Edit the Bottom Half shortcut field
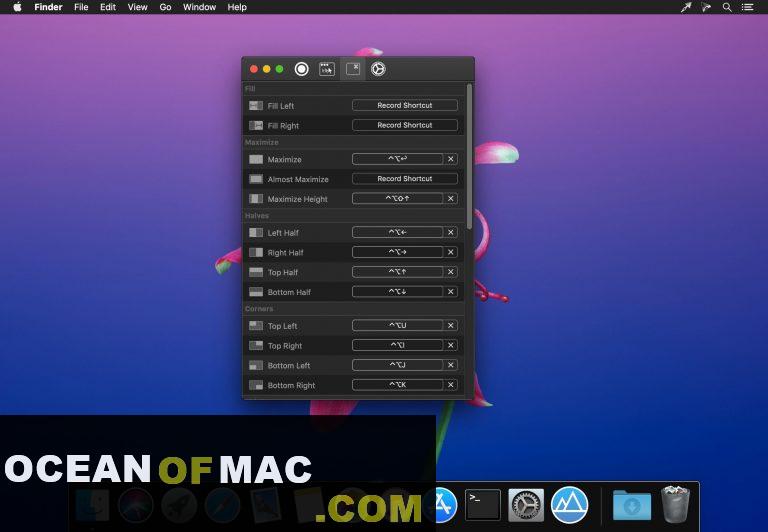Viewport: 768px width, 532px height. (398, 291)
